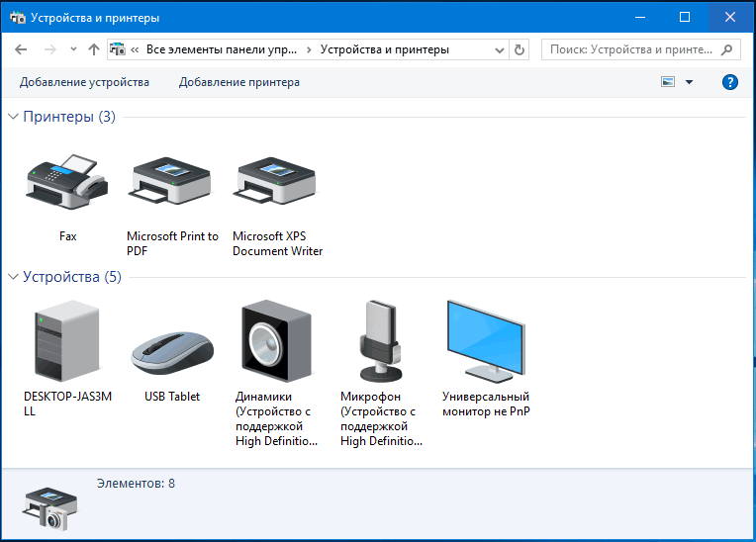Select the Универсальный монитор не PnP icon
The image size is (756, 542).
(x=486, y=341)
